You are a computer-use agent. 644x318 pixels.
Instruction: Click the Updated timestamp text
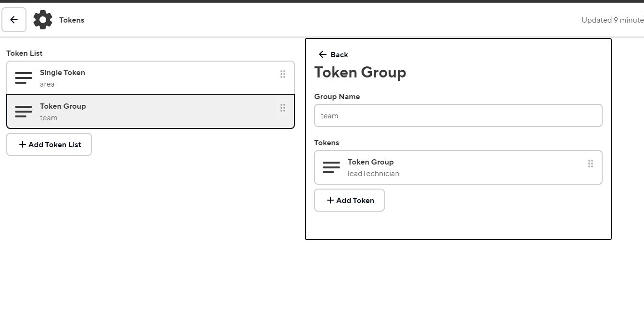[x=612, y=20]
